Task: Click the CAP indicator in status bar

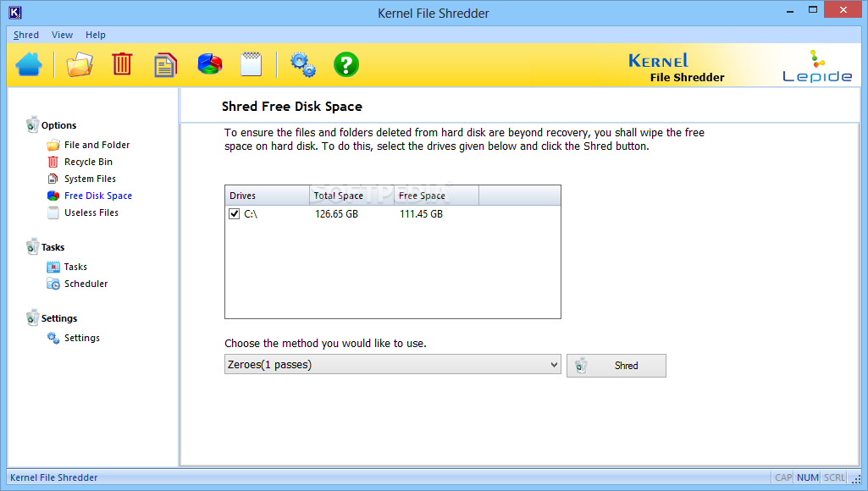Action: (782, 477)
